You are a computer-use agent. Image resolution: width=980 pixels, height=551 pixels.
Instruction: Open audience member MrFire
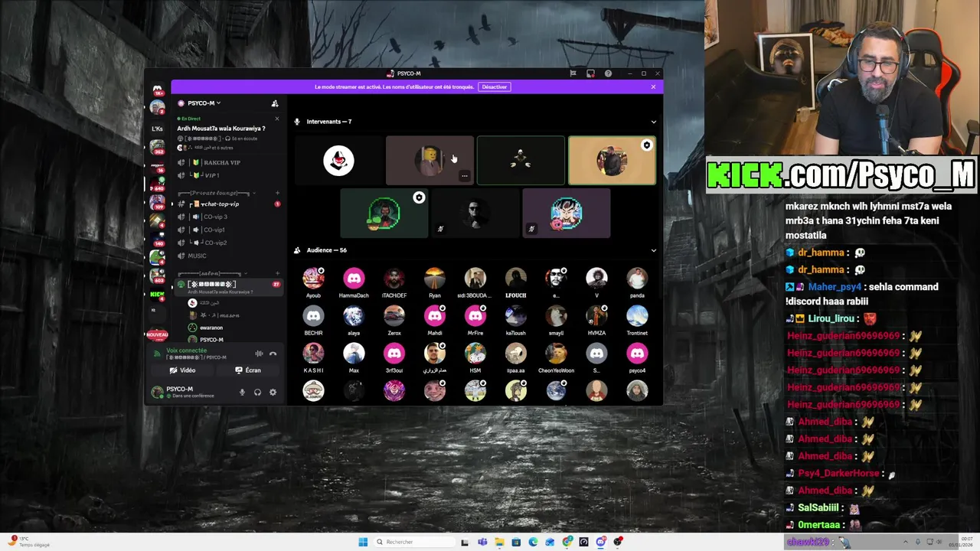[x=475, y=319]
